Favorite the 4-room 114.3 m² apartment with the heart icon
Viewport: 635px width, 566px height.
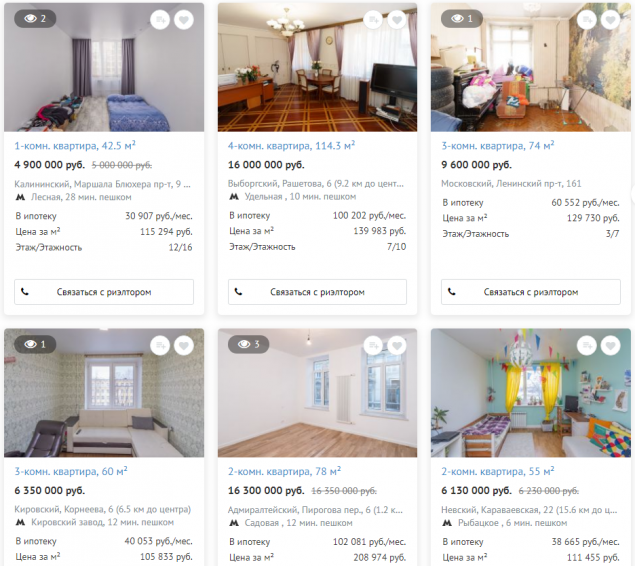click(397, 20)
